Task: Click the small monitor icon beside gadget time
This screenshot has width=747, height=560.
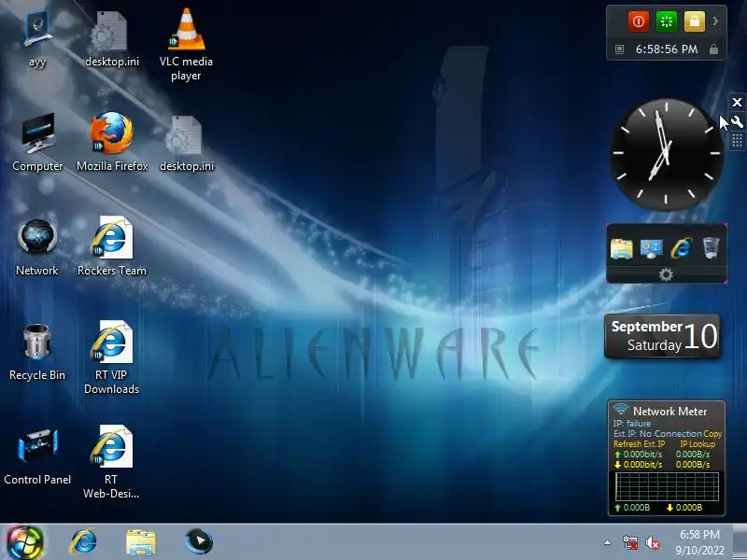Action: (619, 49)
